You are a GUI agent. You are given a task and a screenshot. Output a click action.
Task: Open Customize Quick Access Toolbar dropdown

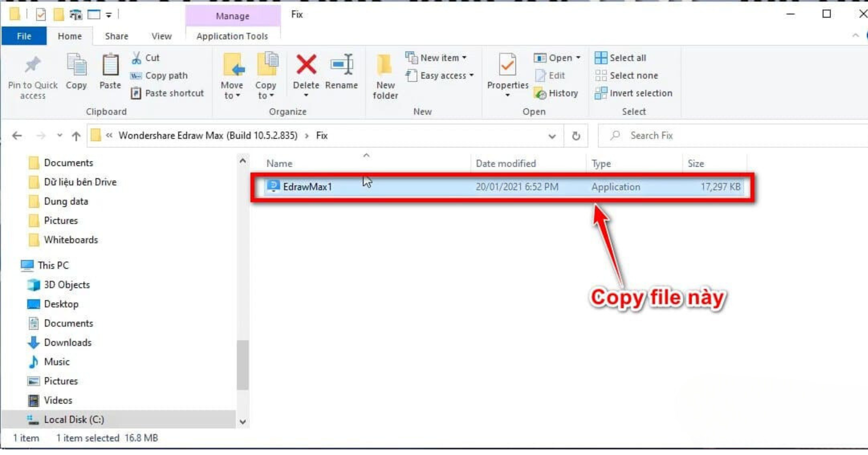109,15
